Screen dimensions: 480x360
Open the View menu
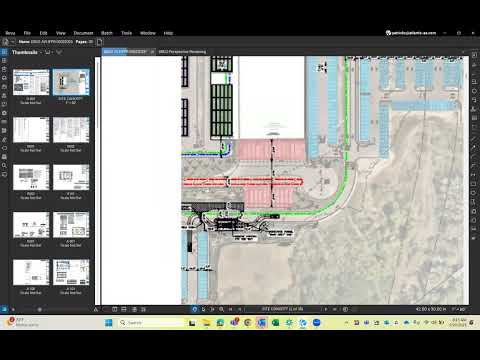(x=61, y=33)
